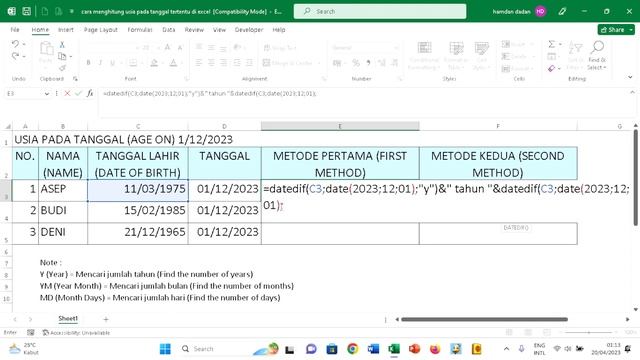Open Customize Quick Access Toolbar dropdown
The width and height of the screenshot is (640, 360).
pyautogui.click(x=71, y=11)
